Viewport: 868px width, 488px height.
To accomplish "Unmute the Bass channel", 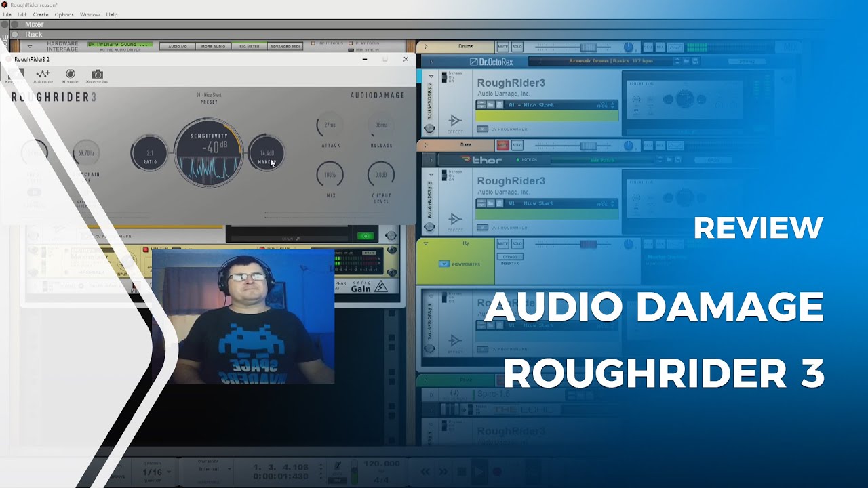I will (x=502, y=145).
